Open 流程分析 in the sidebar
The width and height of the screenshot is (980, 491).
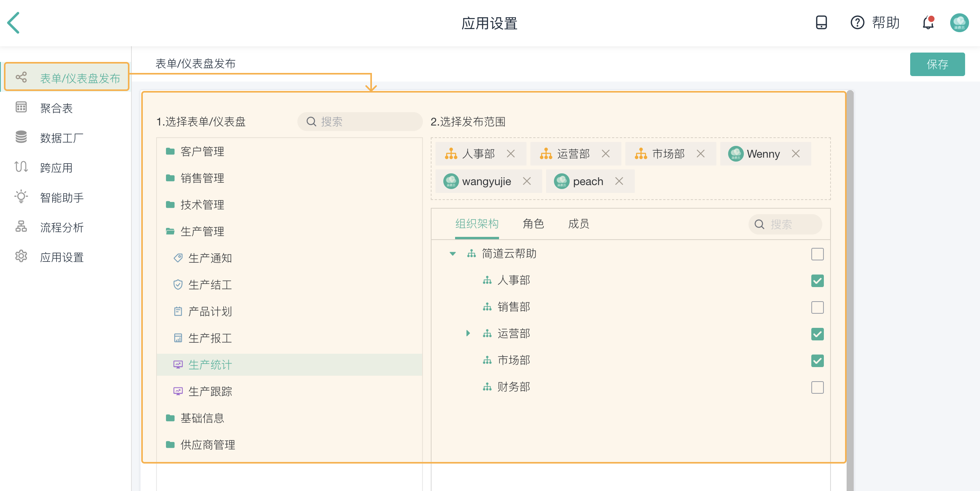pos(62,227)
